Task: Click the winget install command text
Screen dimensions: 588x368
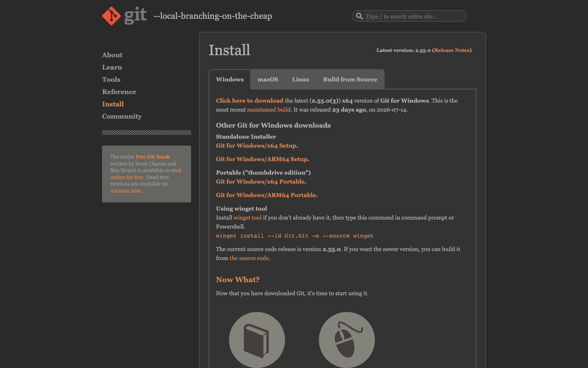Action: point(295,236)
